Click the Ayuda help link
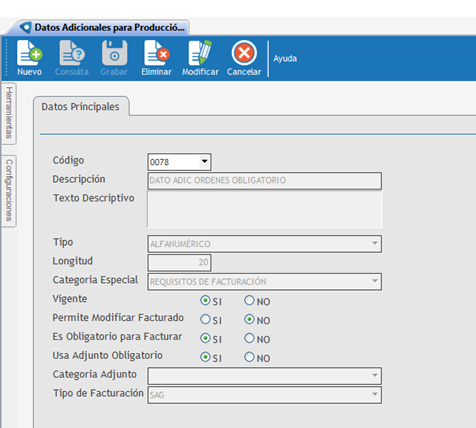The width and height of the screenshot is (476, 428). (285, 59)
